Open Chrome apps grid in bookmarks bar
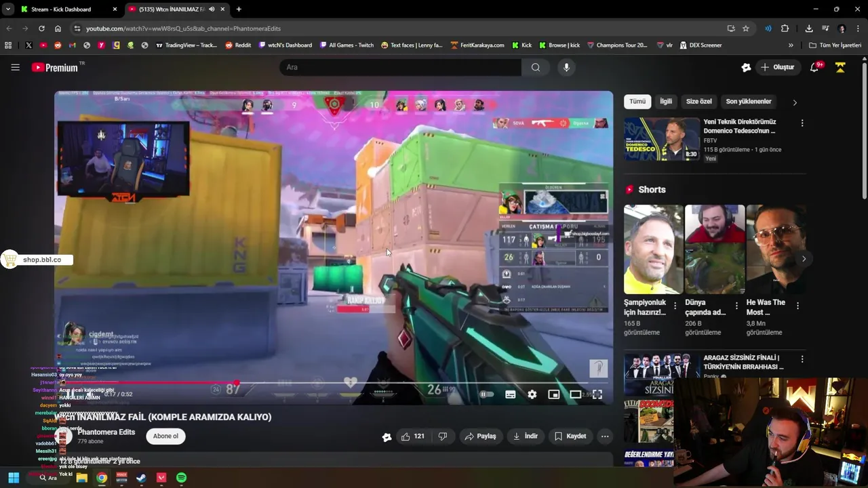The image size is (868, 488). [x=8, y=45]
